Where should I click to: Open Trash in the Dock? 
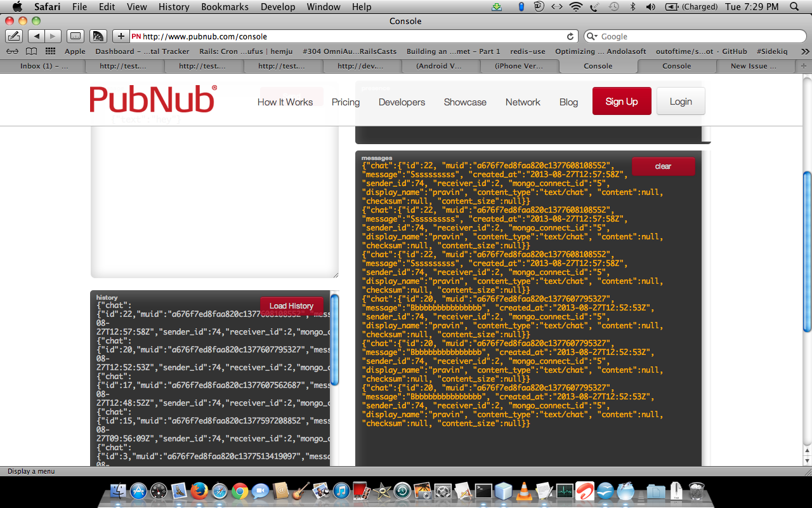[696, 491]
